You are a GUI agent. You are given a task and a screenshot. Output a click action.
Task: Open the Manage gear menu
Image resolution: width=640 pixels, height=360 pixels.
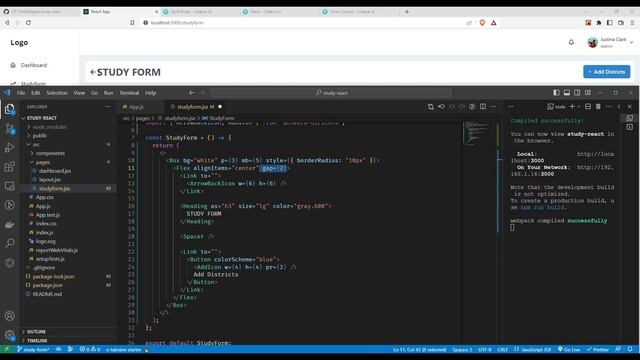[9, 335]
